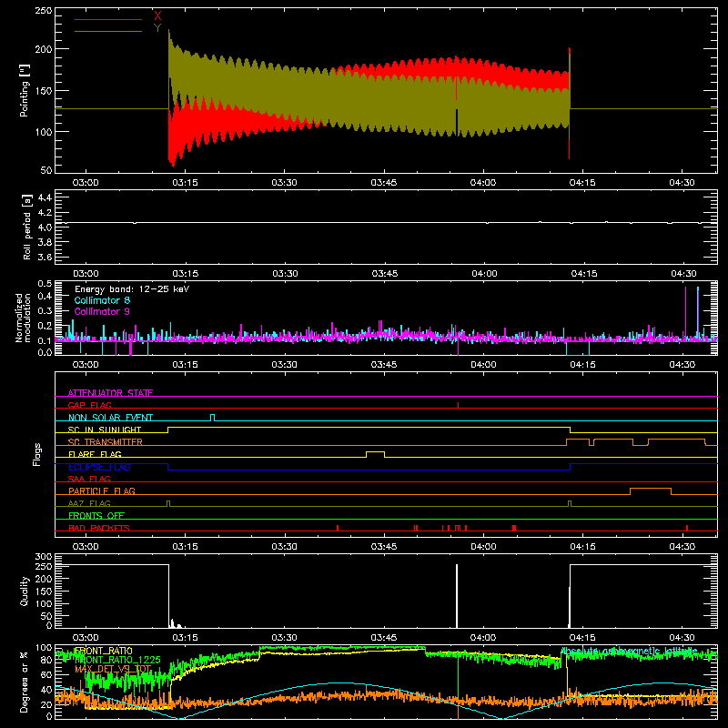This screenshot has width=728, height=728.
Task: Click the 'Roll period [s]' axis title
Action: point(27,227)
